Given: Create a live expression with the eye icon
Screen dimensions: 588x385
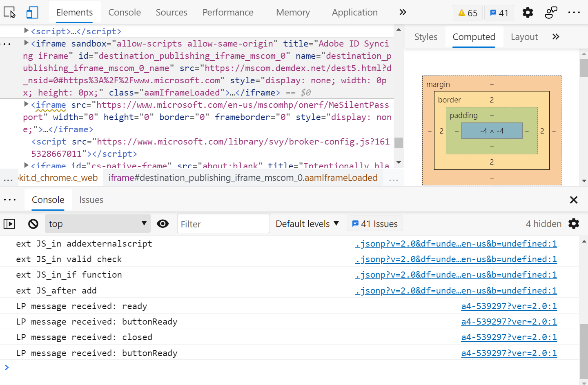Looking at the screenshot, I should [x=163, y=223].
